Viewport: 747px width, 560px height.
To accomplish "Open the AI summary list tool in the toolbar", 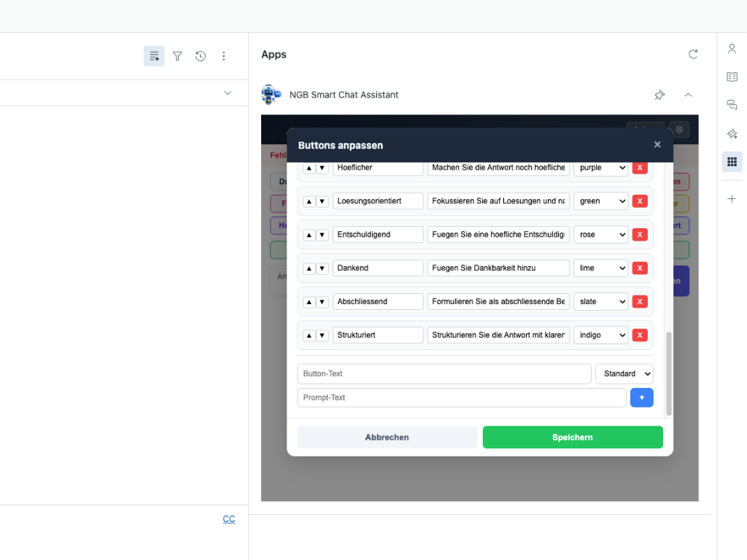I will (x=154, y=55).
